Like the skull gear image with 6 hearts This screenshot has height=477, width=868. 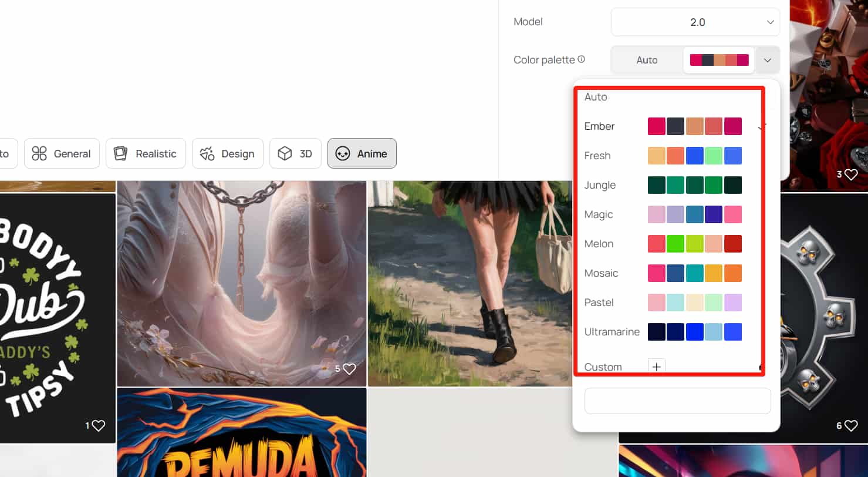pyautogui.click(x=851, y=425)
